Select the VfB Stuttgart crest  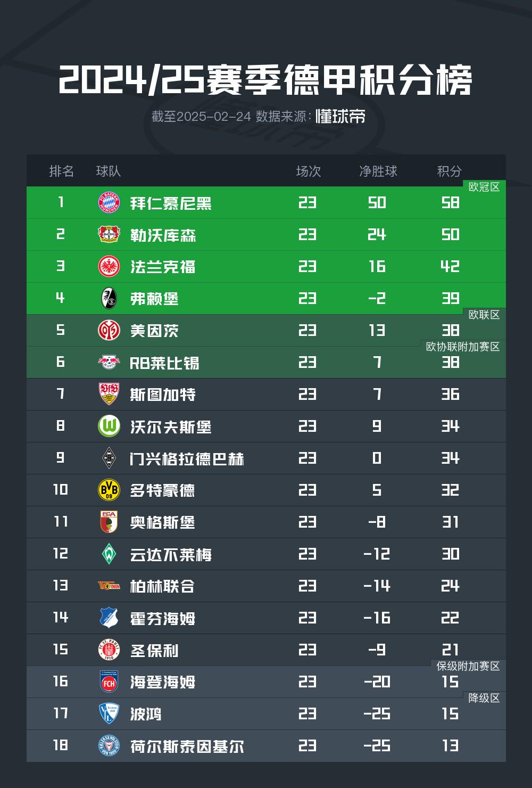[109, 395]
